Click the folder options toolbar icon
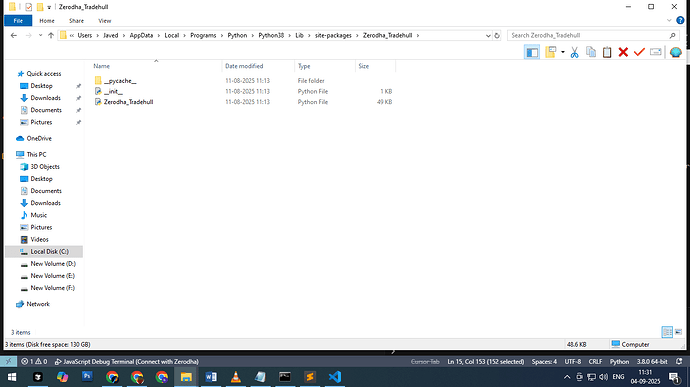Screen dimensions: 690x387 [551, 52]
